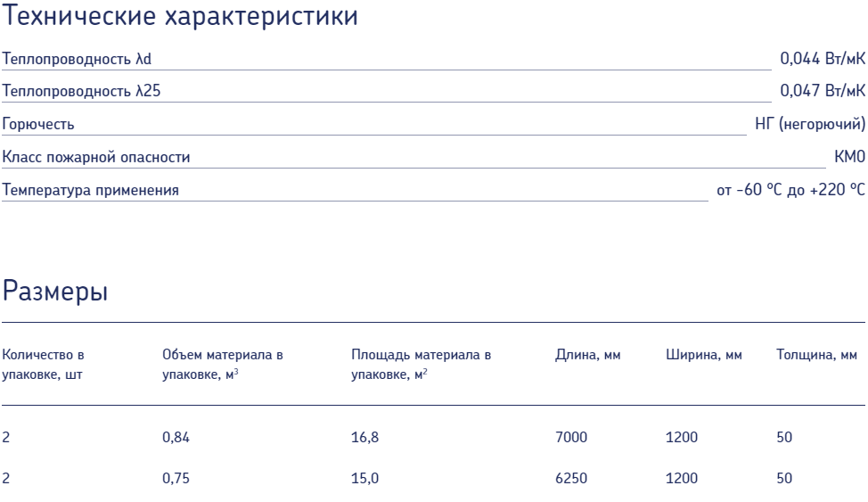This screenshot has height=502, width=868.
Task: Click the Класс пожарной опасности label
Action: click(x=96, y=157)
